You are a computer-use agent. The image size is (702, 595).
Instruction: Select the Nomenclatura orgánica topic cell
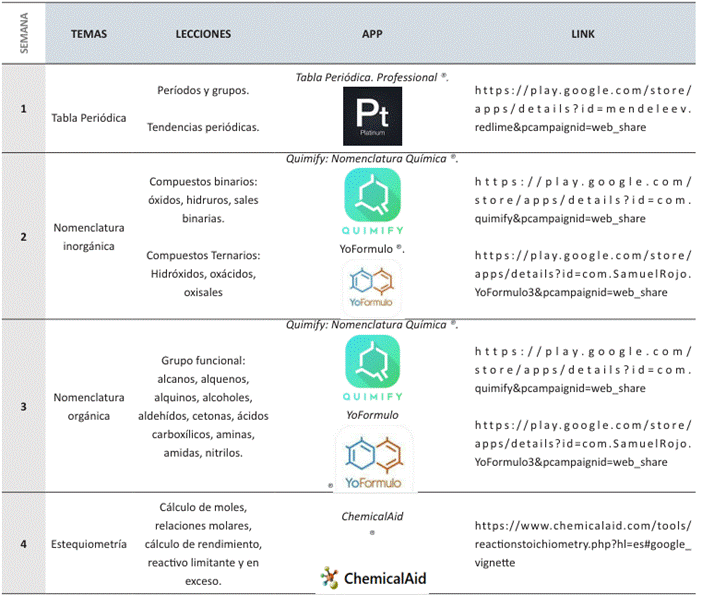pos(89,406)
